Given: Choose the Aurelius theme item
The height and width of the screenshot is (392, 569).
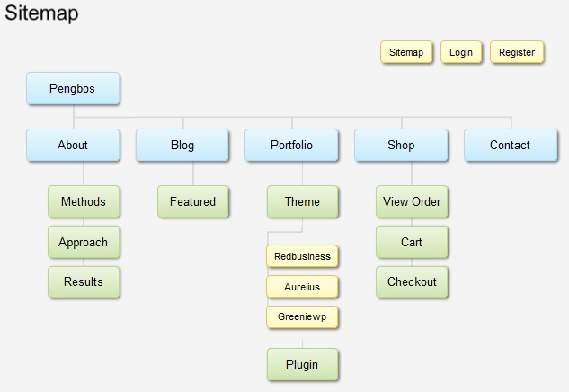Looking at the screenshot, I should click(x=302, y=287).
